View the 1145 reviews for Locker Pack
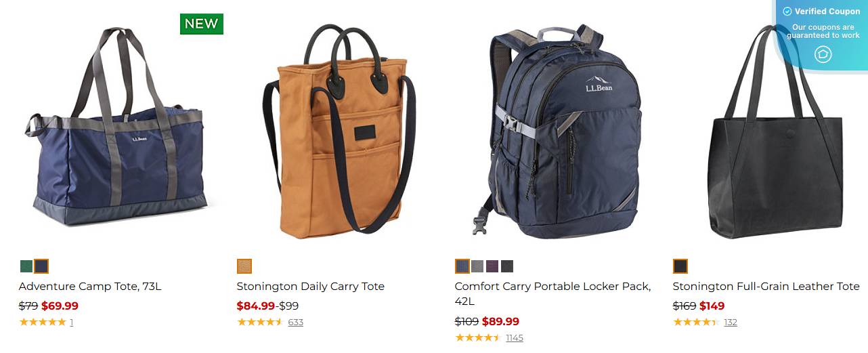 (x=515, y=337)
